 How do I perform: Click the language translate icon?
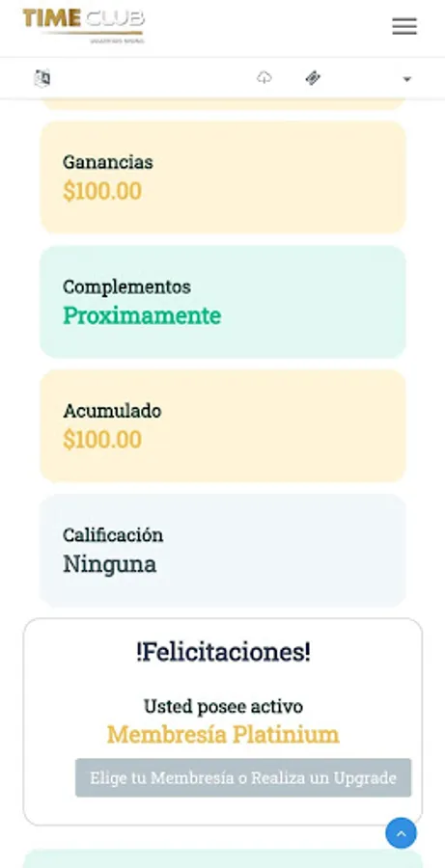[42, 78]
